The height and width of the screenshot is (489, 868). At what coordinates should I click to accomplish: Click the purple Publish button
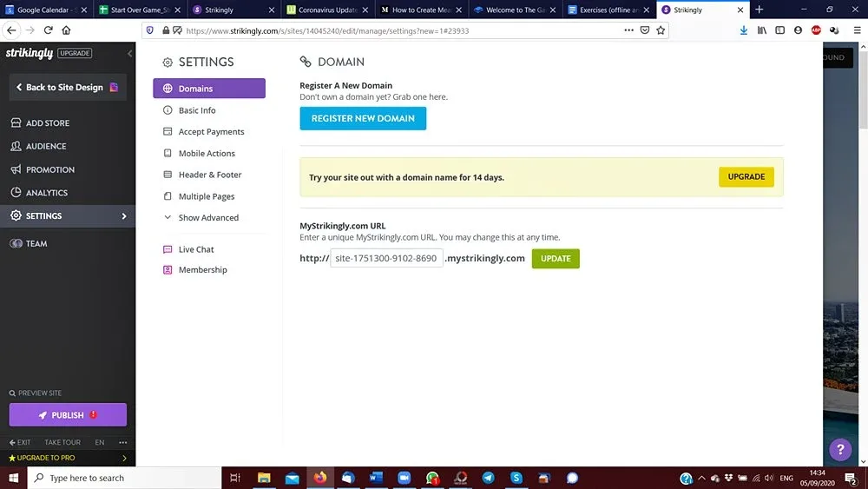[68, 415]
